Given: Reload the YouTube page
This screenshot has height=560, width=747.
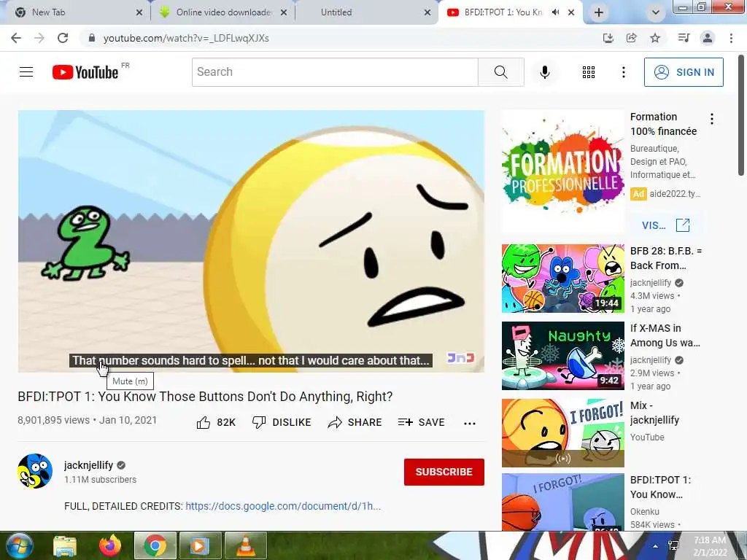Looking at the screenshot, I should (x=63, y=38).
